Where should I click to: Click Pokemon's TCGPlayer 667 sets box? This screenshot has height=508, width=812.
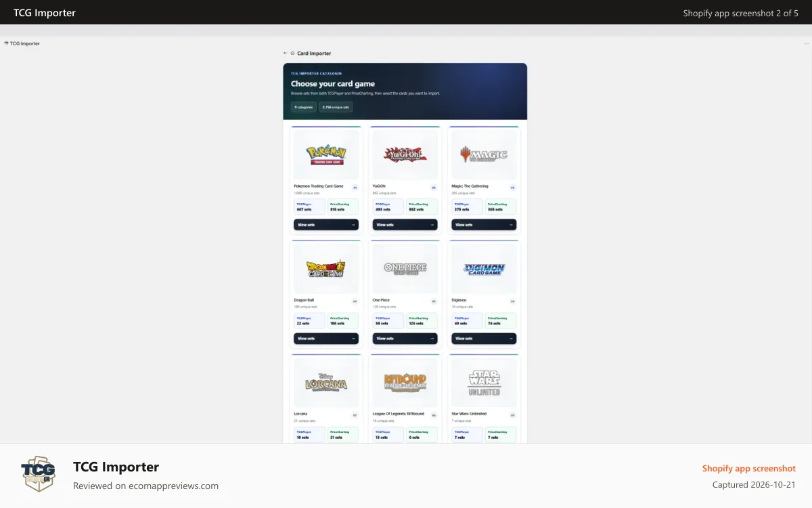[x=309, y=207]
